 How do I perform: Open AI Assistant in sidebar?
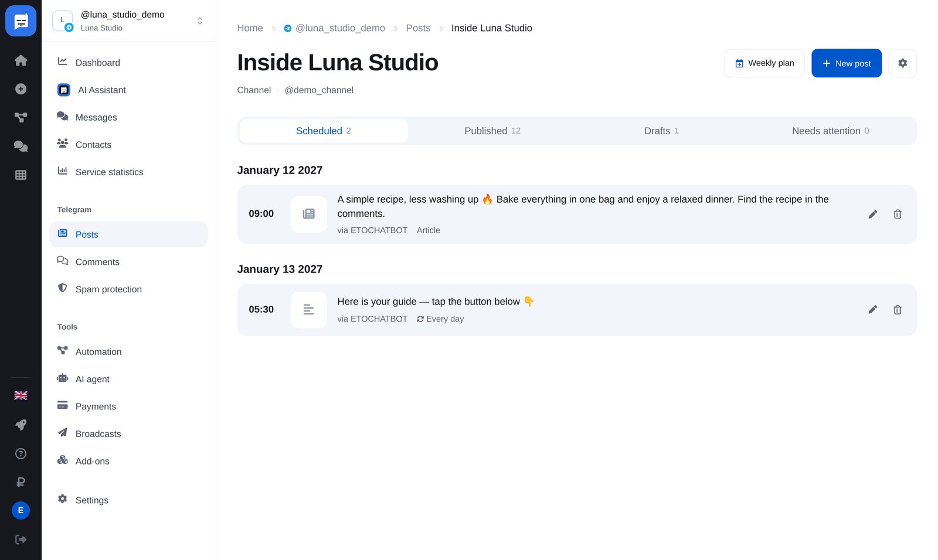click(129, 90)
